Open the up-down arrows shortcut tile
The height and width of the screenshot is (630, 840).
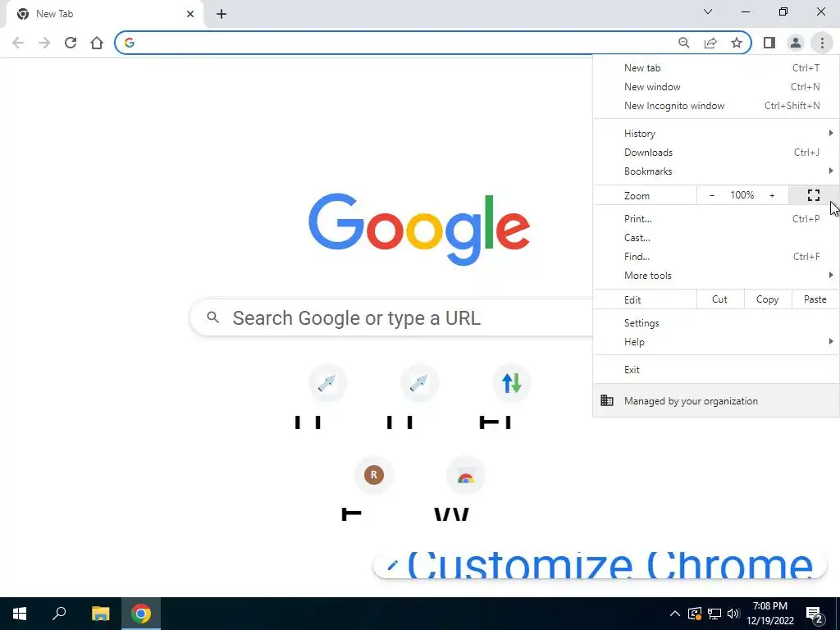click(x=511, y=383)
